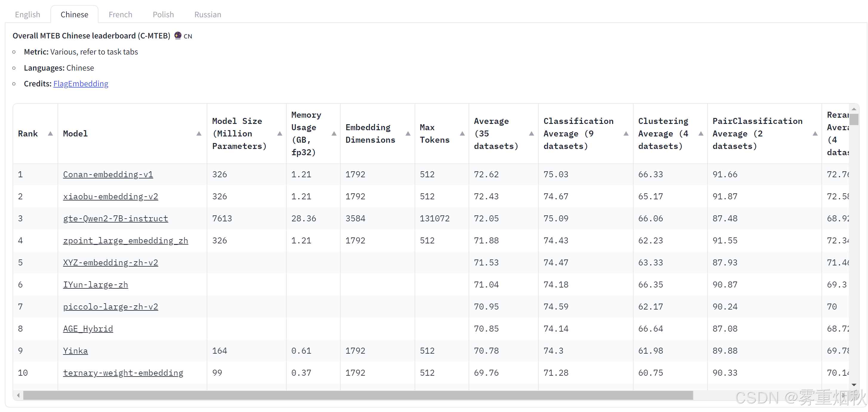
Task: Open Conan-embedding-v1 model link
Action: tap(108, 174)
